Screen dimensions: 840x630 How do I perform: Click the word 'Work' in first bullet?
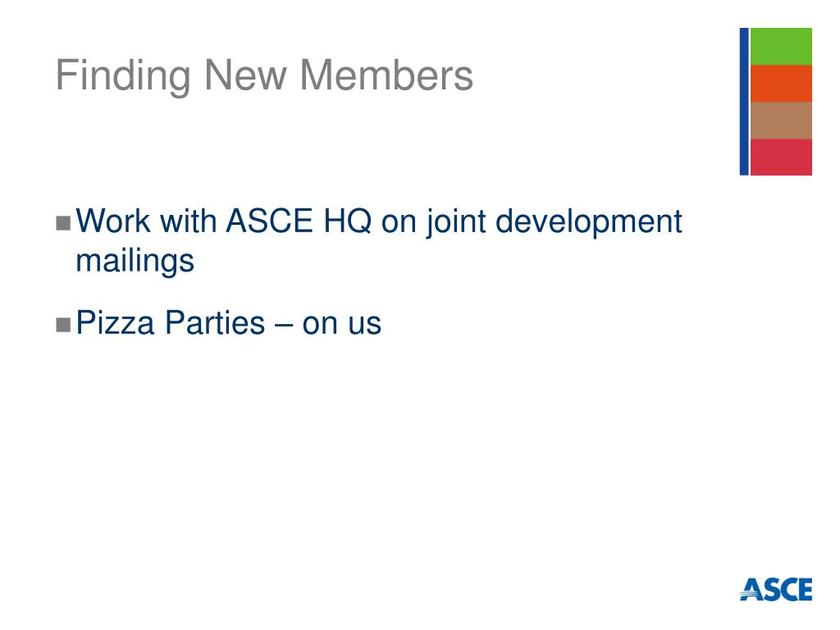click(113, 220)
